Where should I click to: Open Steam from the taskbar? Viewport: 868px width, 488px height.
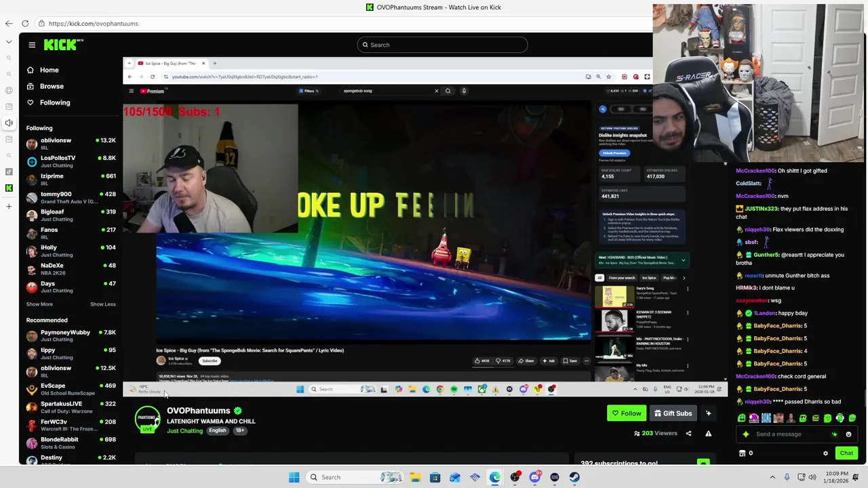click(574, 477)
